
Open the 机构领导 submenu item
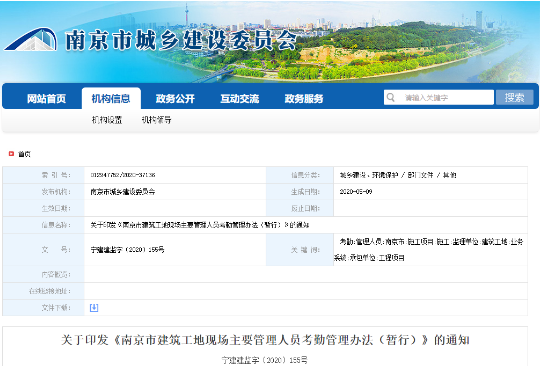coord(156,120)
